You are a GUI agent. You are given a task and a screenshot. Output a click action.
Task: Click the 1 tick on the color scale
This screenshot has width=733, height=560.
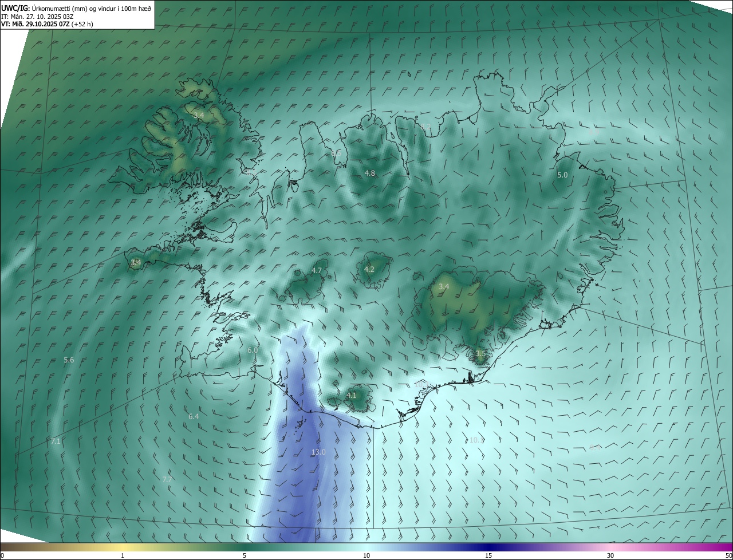(x=123, y=555)
